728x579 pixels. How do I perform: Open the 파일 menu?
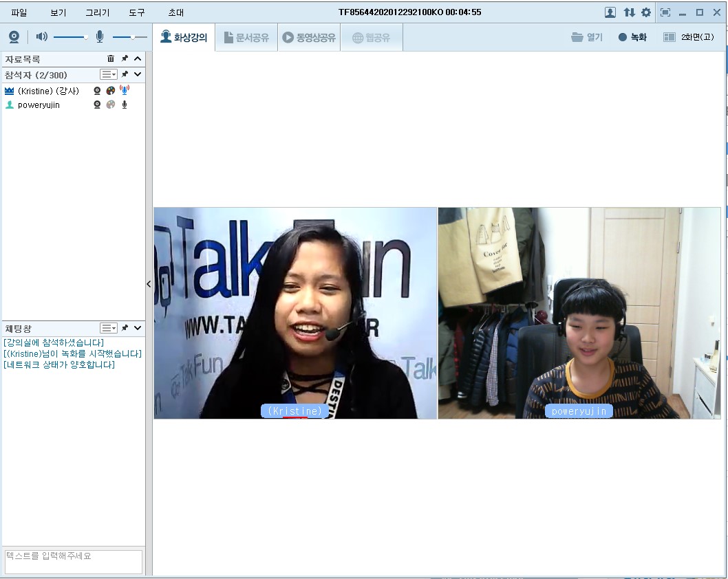(19, 12)
